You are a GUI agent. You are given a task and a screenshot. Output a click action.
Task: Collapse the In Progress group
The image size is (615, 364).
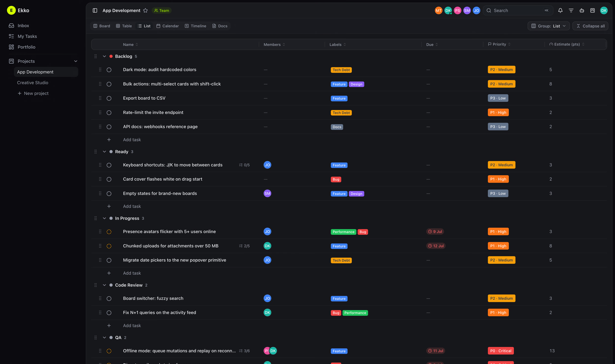104,218
